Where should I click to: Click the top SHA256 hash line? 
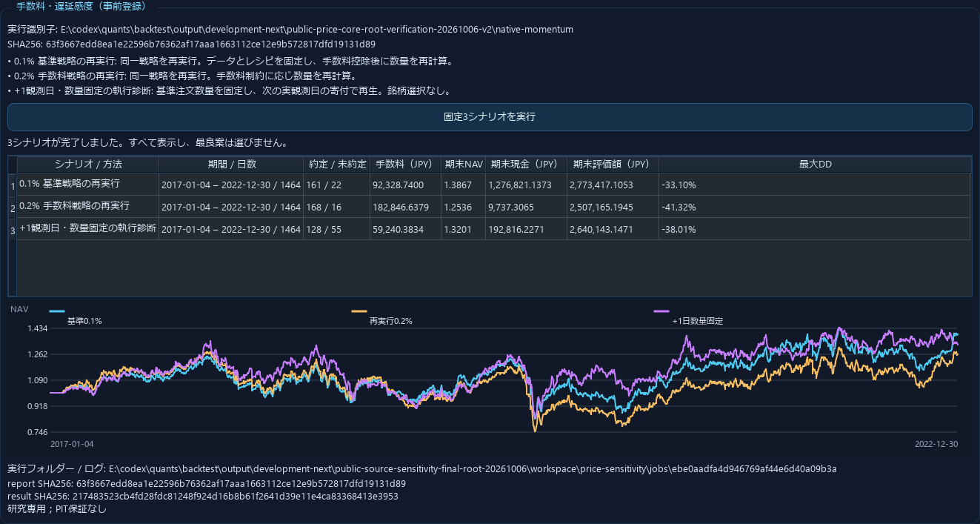click(191, 44)
